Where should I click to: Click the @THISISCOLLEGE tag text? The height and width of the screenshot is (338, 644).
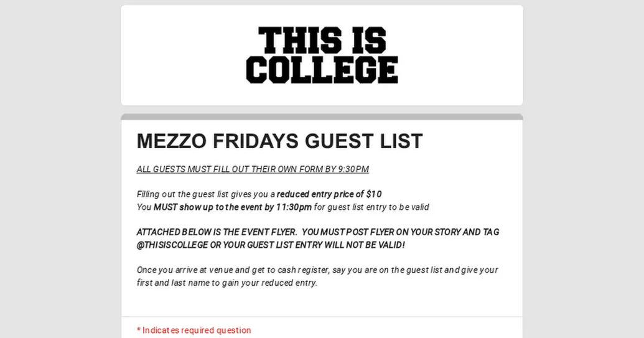(x=172, y=245)
